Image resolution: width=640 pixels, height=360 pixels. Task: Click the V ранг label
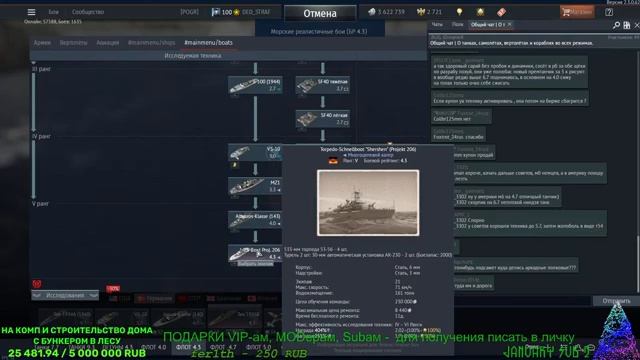click(x=40, y=203)
